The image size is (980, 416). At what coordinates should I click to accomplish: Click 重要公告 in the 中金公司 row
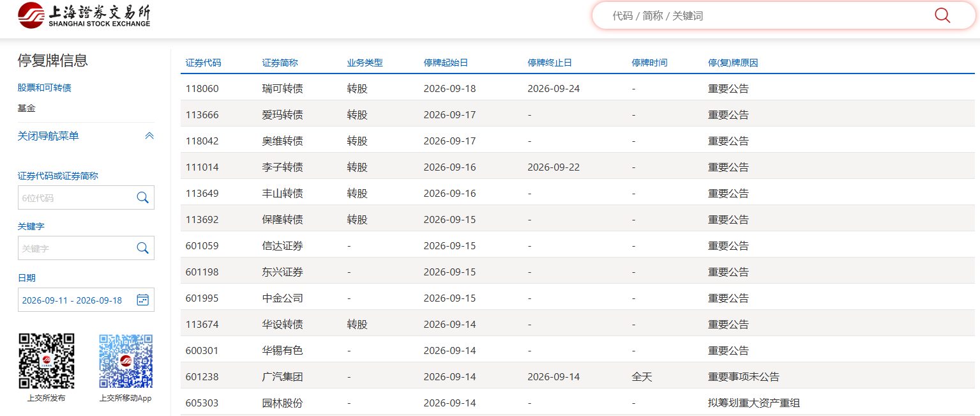[x=728, y=298]
